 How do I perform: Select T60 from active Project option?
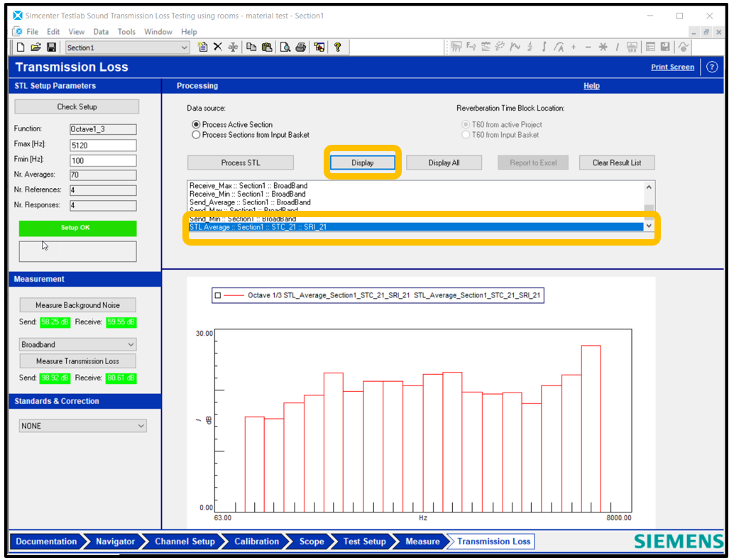466,124
